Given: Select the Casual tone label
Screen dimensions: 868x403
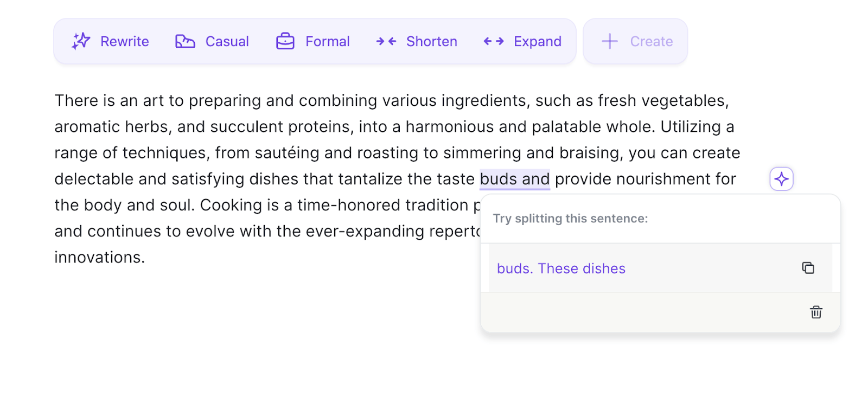Looking at the screenshot, I should point(227,41).
